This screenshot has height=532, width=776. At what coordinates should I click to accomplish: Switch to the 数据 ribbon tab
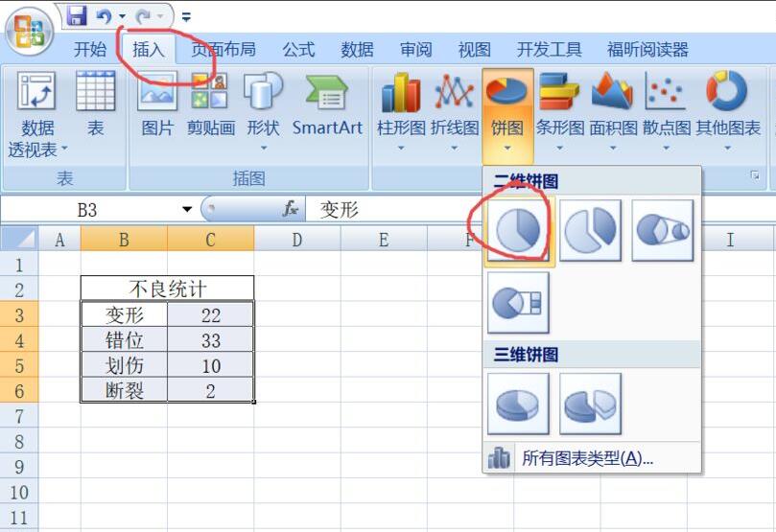[357, 49]
